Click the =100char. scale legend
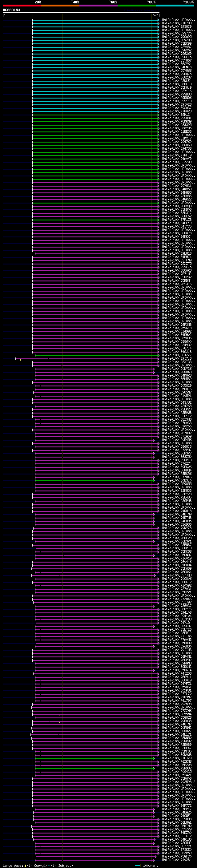 [147, 866]
